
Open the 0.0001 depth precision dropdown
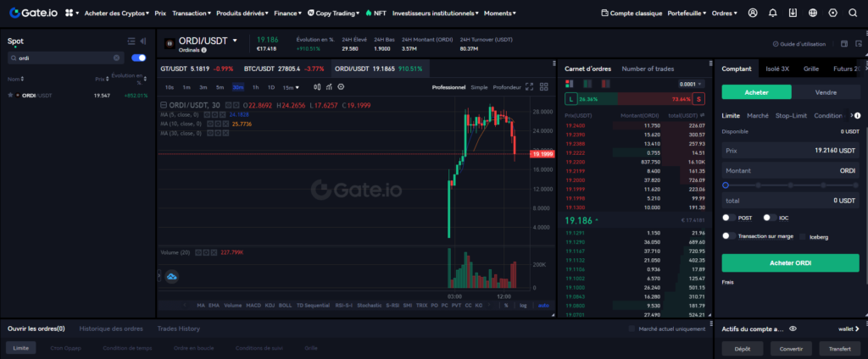tap(690, 84)
